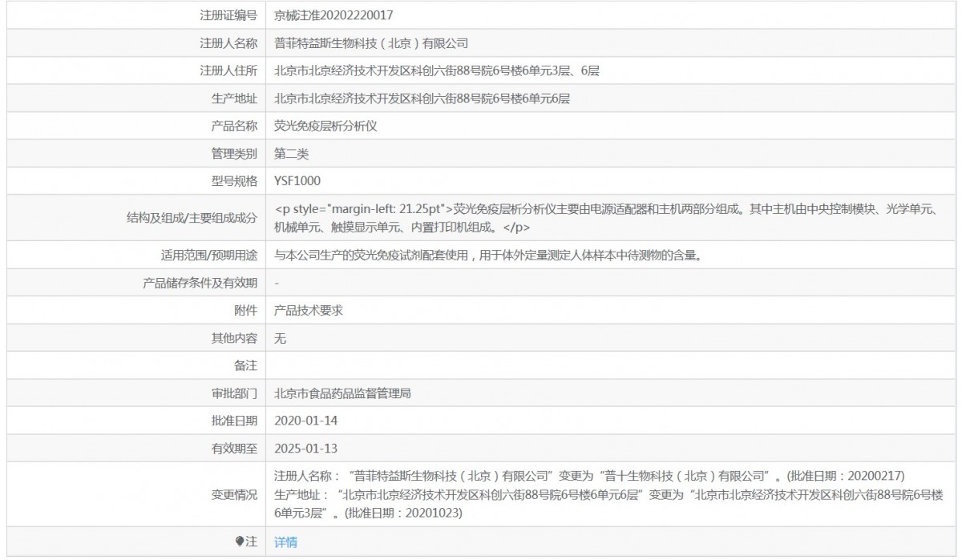Select 其他内容 value 无
The width and height of the screenshot is (962, 560).
click(280, 338)
